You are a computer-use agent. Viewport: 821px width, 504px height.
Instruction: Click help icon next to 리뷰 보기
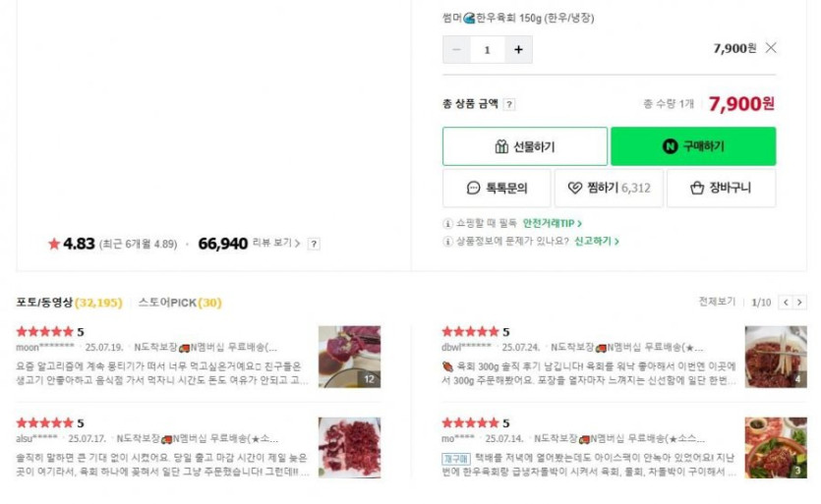point(314,244)
